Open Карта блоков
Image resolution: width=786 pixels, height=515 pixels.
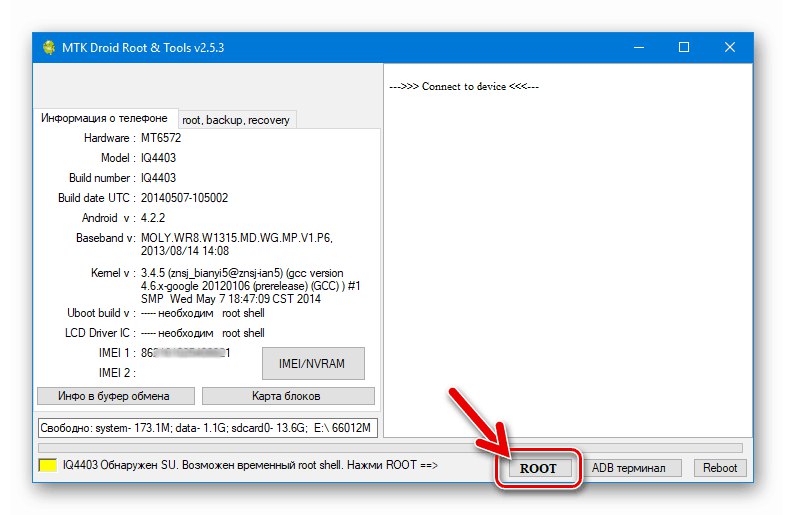(x=288, y=396)
